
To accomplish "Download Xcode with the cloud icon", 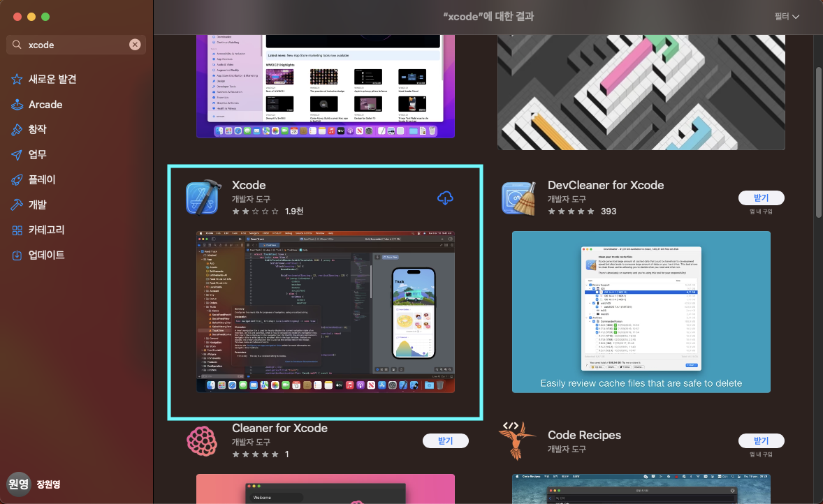I will [445, 198].
